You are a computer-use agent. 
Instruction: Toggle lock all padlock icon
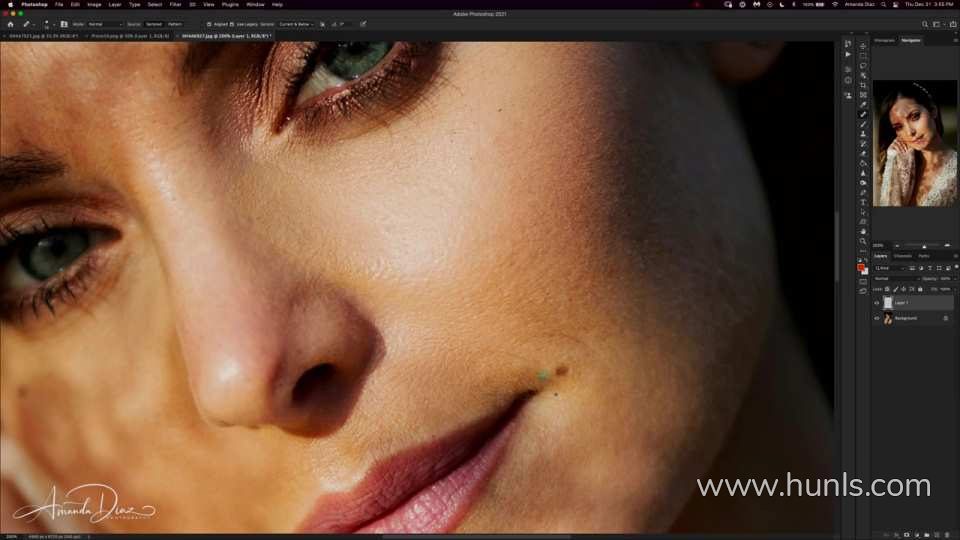920,289
